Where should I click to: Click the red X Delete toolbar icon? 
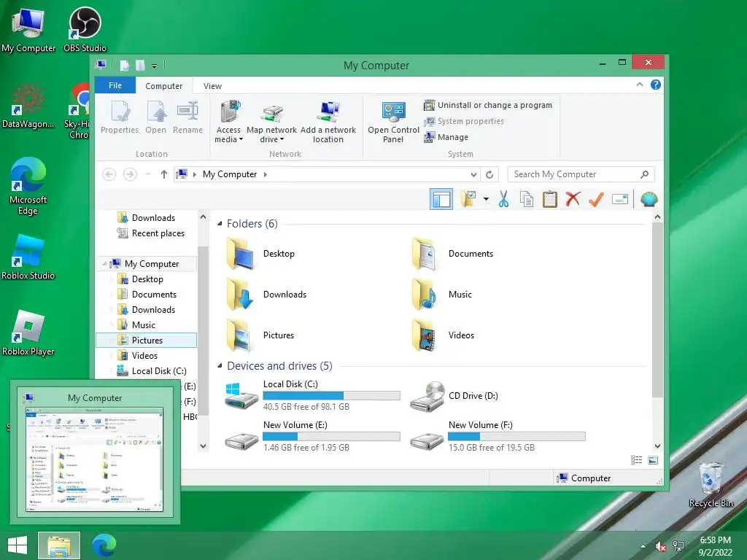pos(573,199)
